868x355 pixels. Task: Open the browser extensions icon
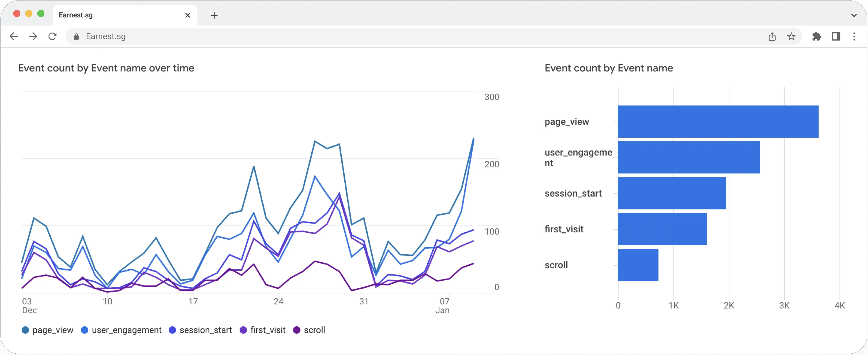(x=817, y=36)
